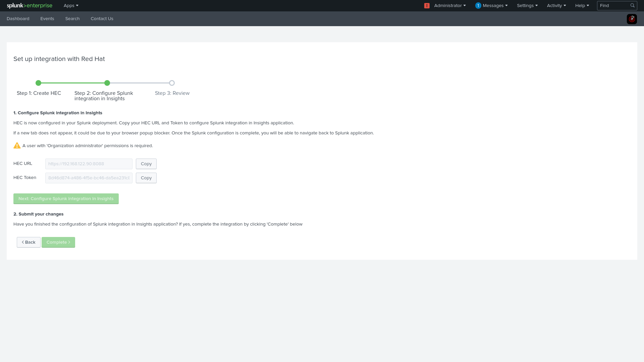
Task: Copy the HEC Token value
Action: 146,178
